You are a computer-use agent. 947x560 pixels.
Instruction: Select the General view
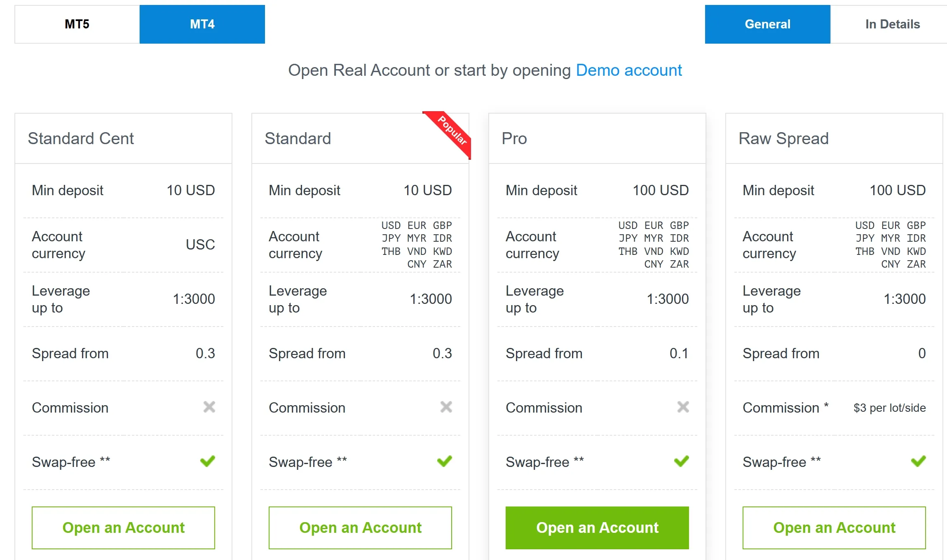click(x=767, y=24)
